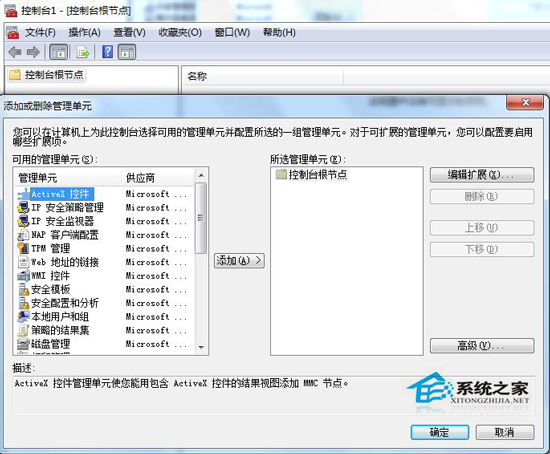This screenshot has width=550, height=454.
Task: Select IP 安全监视器 in the list
Action: [x=62, y=221]
